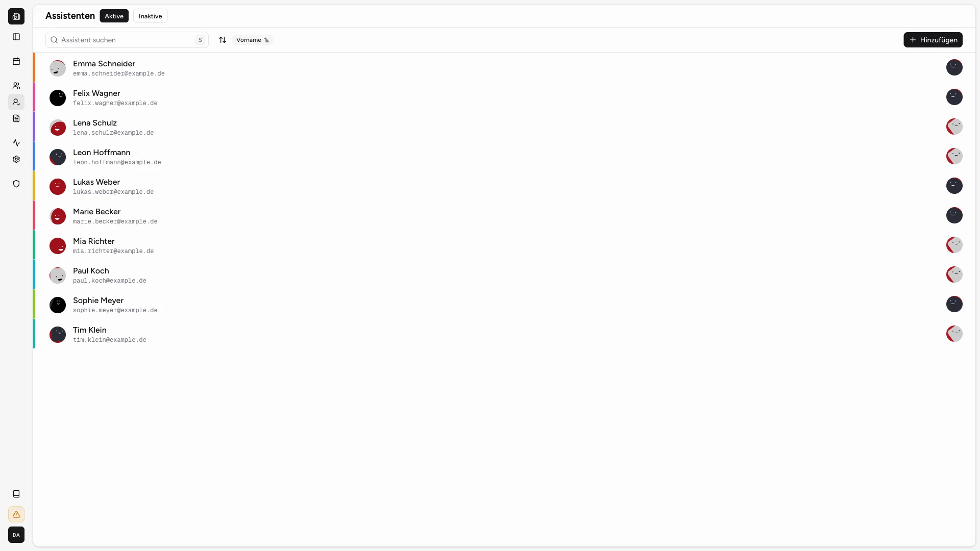980x551 pixels.
Task: Select the shield icon in sidebar
Action: click(16, 183)
